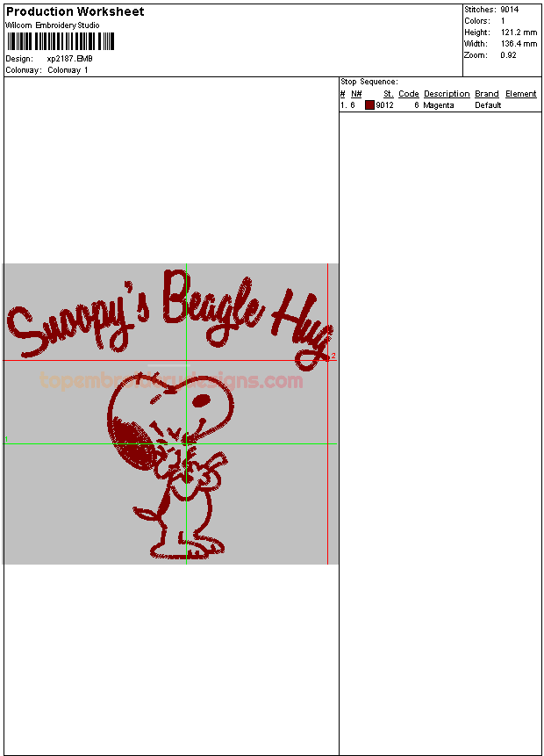This screenshot has height=756, width=544.
Task: Click the "Description" column header
Action: pos(447,94)
